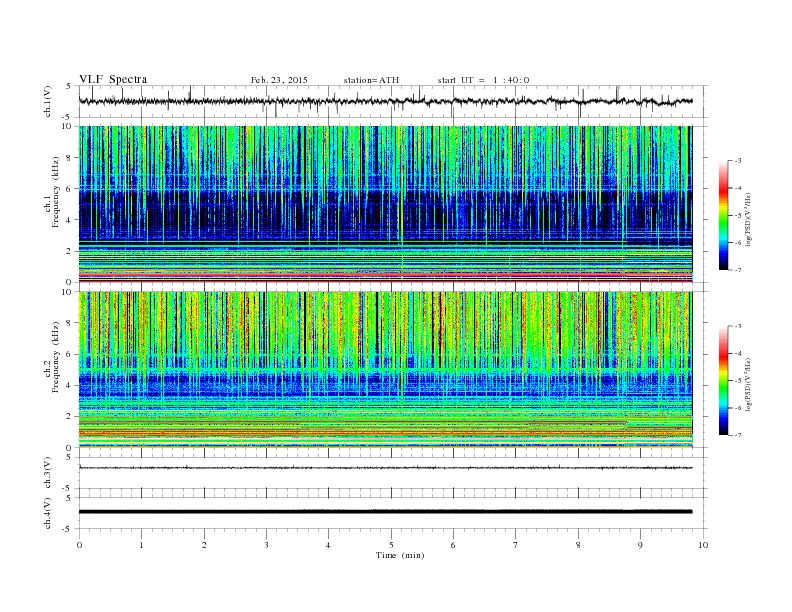The width and height of the screenshot is (792, 612).
Task: Click the time axis tick label "3"
Action: [266, 545]
